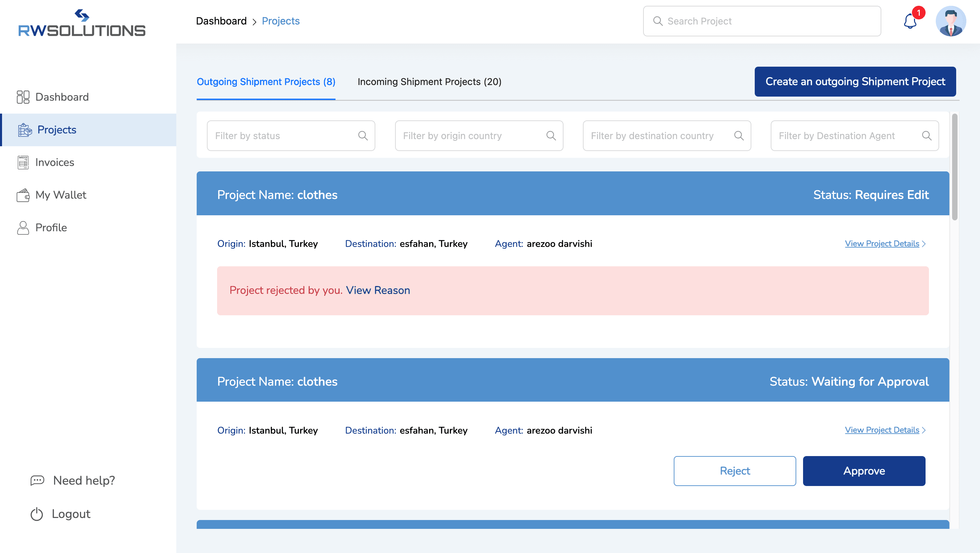Click search icon in destination country filter
Screen dimensions: 980x553
pyautogui.click(x=739, y=136)
